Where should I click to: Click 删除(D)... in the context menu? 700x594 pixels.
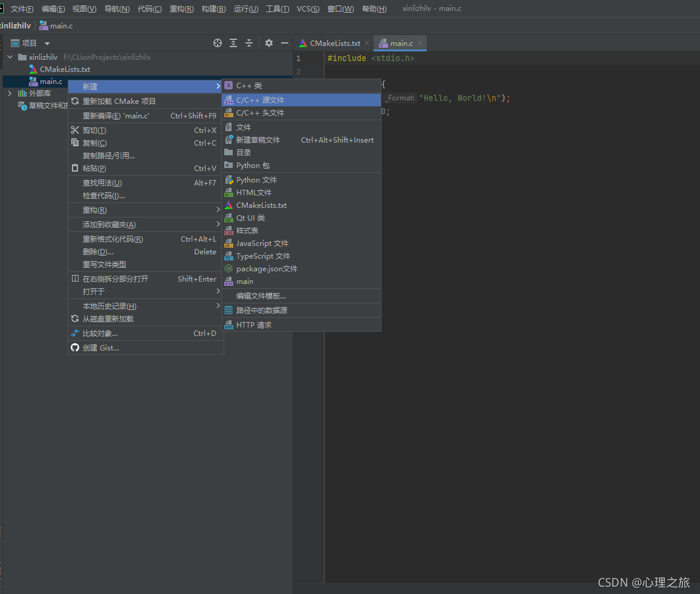pos(145,252)
